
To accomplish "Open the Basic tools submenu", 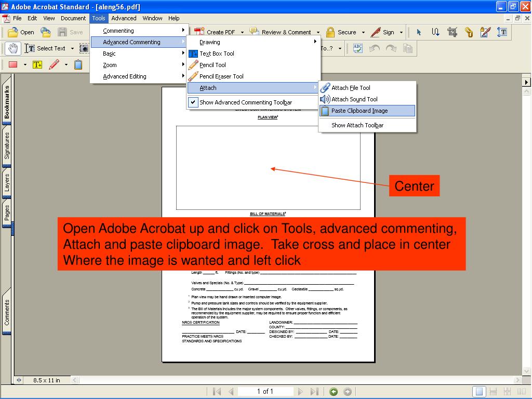I will (139, 54).
